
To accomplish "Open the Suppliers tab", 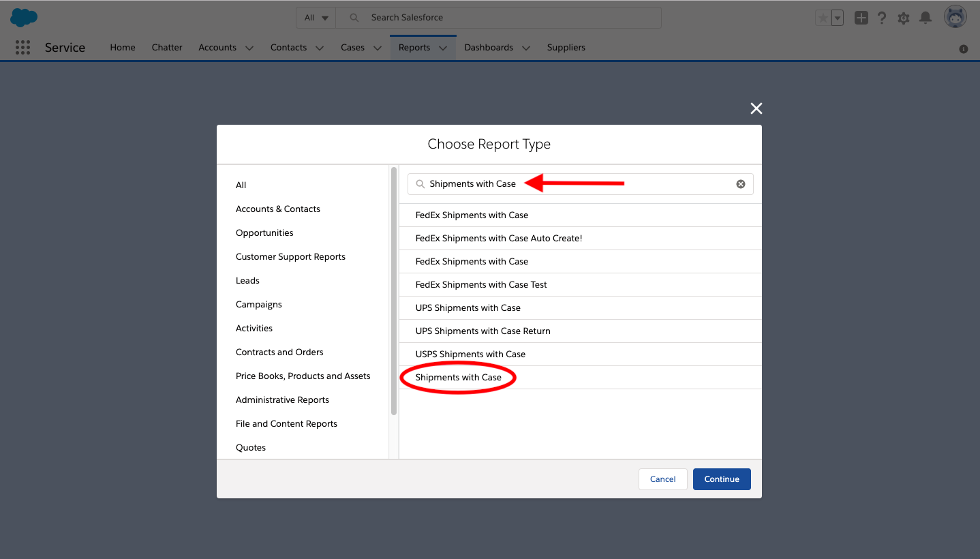I will (x=566, y=48).
